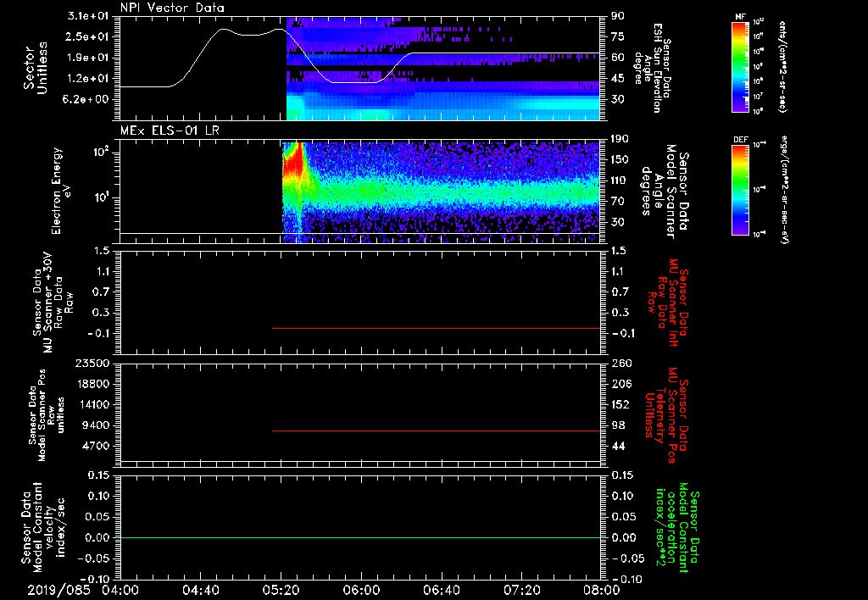Click the DEF color bar legend
The width and height of the screenshot is (868, 600).
740,191
